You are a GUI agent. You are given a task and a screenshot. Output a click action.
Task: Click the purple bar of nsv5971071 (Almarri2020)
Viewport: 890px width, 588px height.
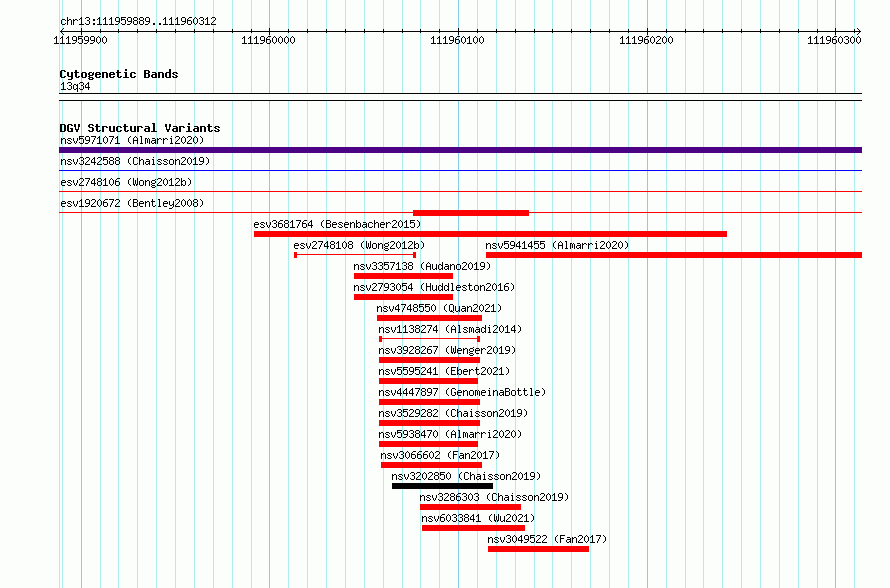coord(460,150)
